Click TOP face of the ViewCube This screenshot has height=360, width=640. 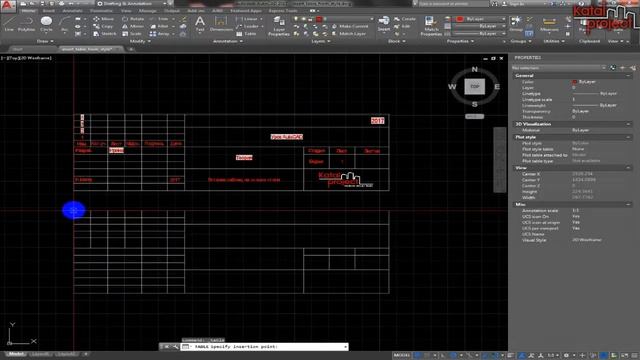coord(474,87)
